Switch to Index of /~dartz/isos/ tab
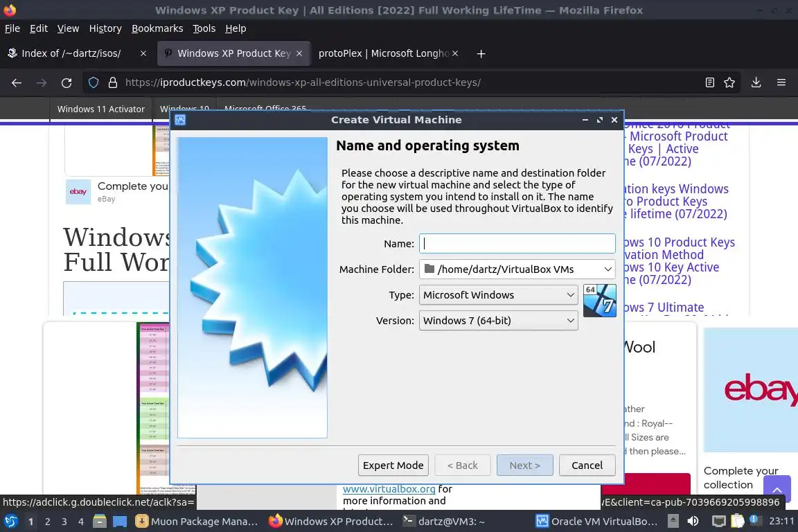This screenshot has height=532, width=798. click(71, 53)
